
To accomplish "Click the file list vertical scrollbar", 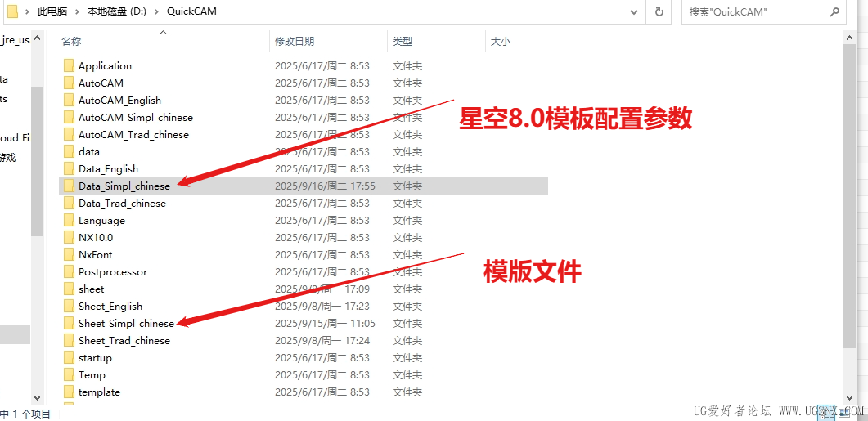I will pyautogui.click(x=850, y=196).
